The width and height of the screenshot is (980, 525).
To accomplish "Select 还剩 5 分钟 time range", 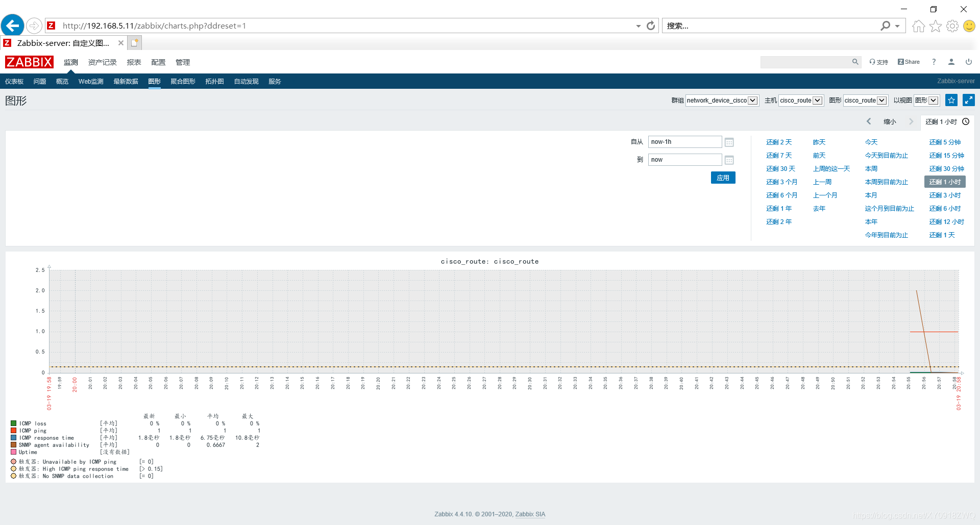I will [945, 142].
